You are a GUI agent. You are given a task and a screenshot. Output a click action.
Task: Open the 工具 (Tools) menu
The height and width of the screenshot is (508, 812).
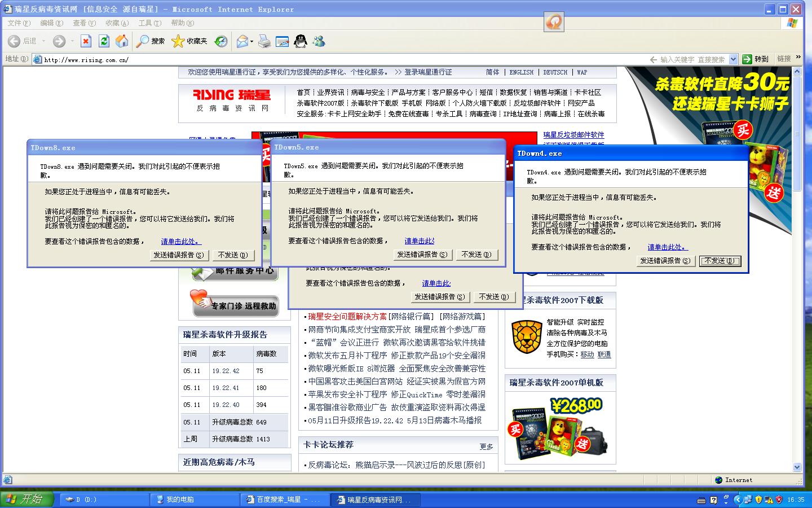149,23
